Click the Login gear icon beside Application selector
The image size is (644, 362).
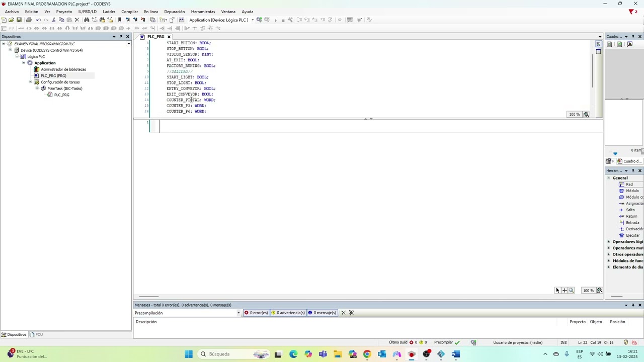(259, 20)
